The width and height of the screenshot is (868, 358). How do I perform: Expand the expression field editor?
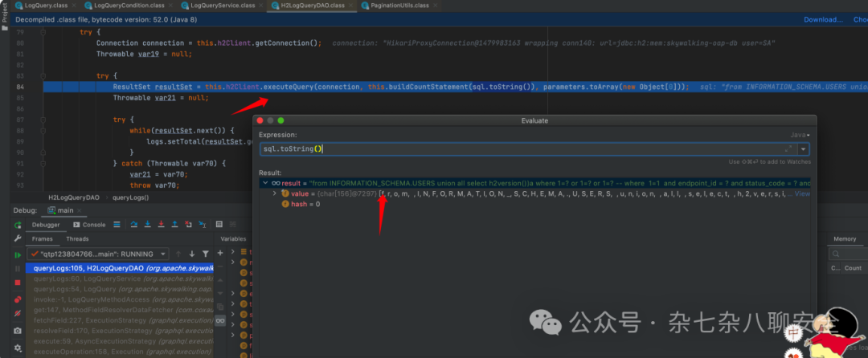(x=788, y=149)
